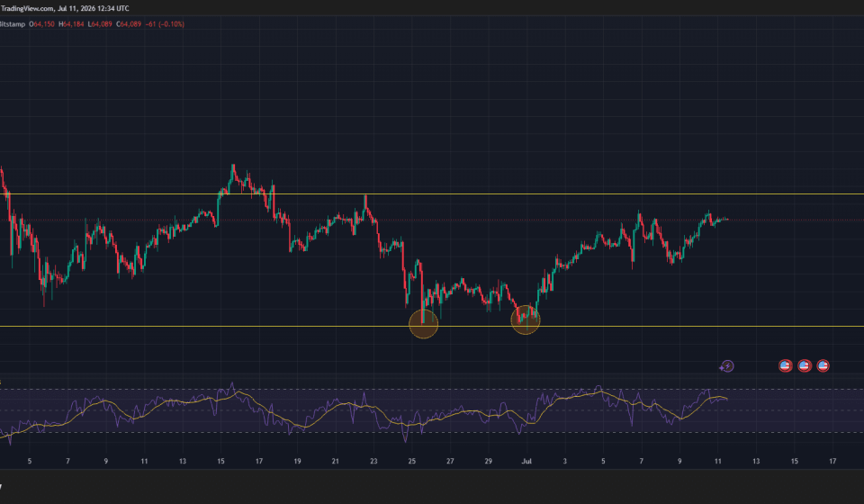Select the yellow circle near the Jul label
The height and width of the screenshot is (504, 864).
(526, 319)
